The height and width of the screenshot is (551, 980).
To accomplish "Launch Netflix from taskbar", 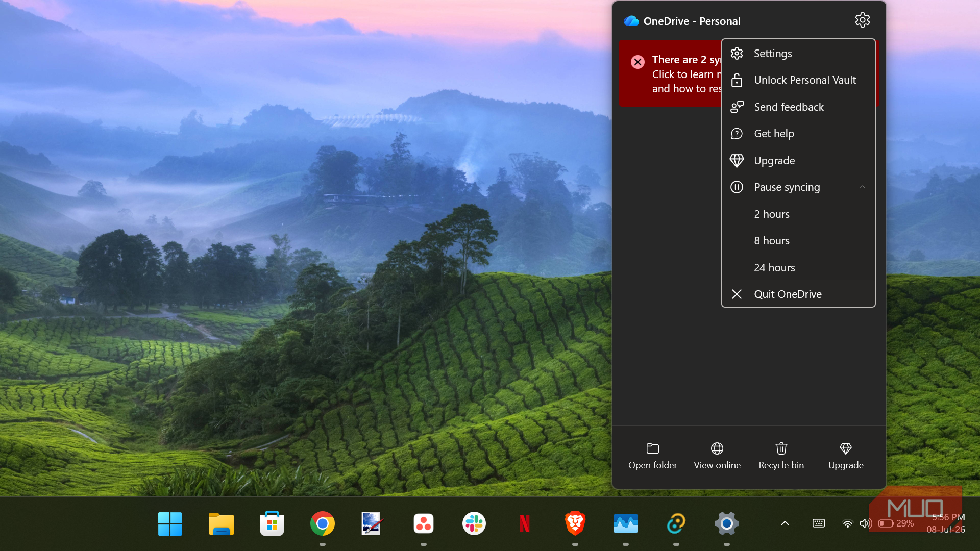I will point(525,523).
